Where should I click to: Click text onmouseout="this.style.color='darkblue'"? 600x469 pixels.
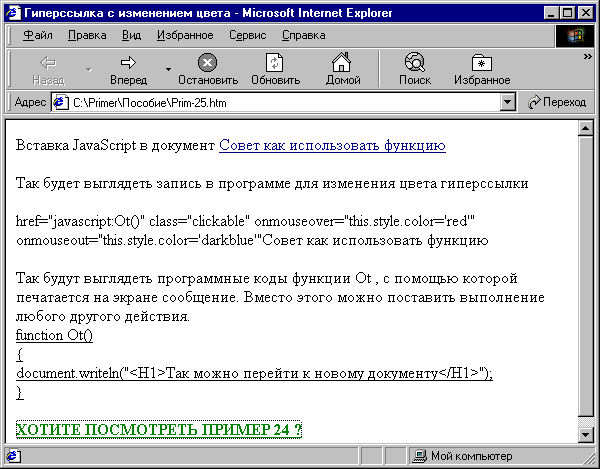click(x=138, y=241)
